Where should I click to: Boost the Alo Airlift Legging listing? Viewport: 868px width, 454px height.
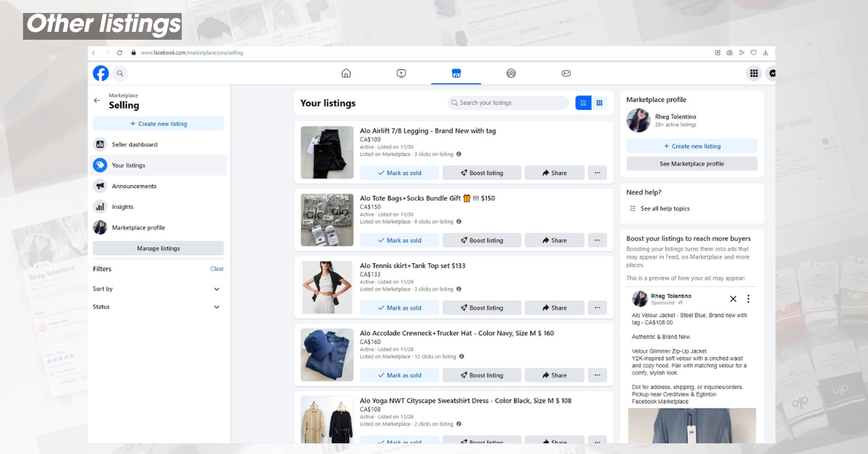pos(482,173)
